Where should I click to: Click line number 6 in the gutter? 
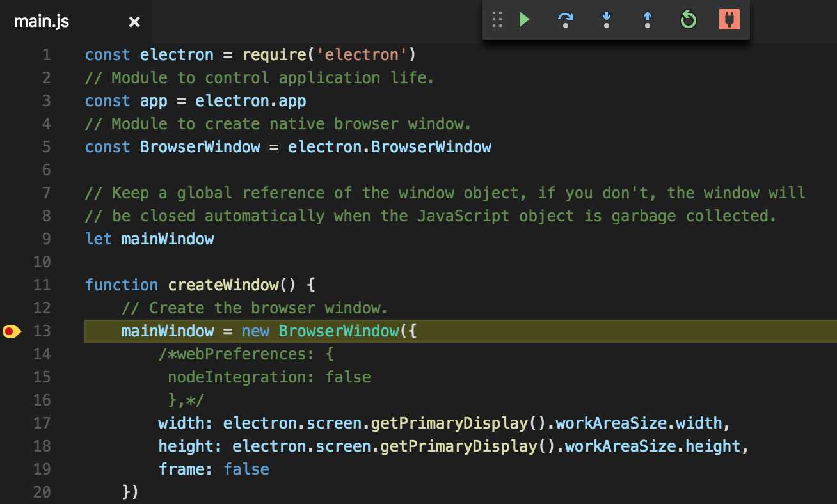[x=46, y=170]
